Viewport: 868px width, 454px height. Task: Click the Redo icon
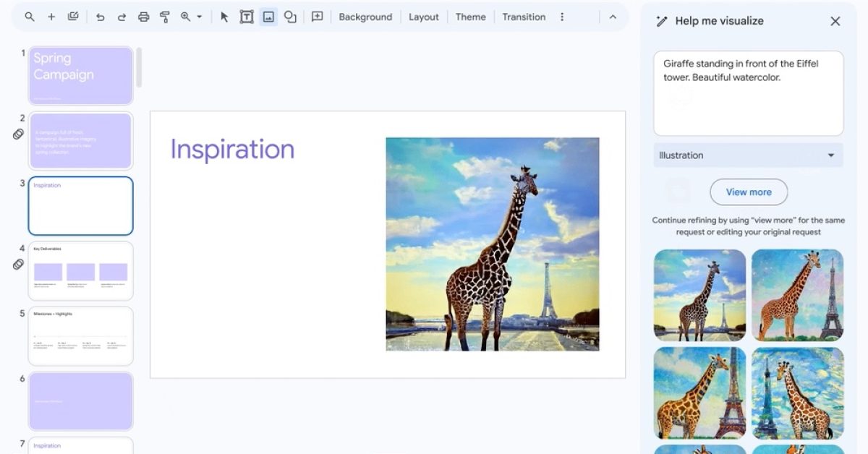click(122, 16)
